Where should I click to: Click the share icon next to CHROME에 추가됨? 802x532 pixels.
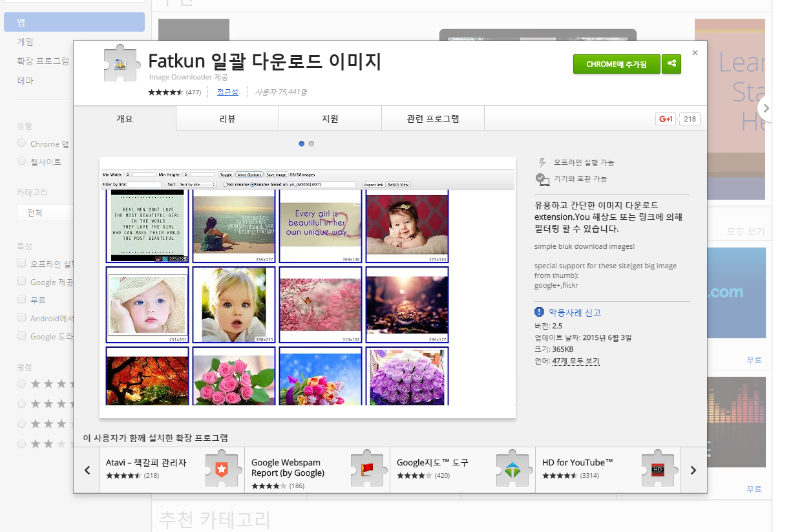coord(671,64)
